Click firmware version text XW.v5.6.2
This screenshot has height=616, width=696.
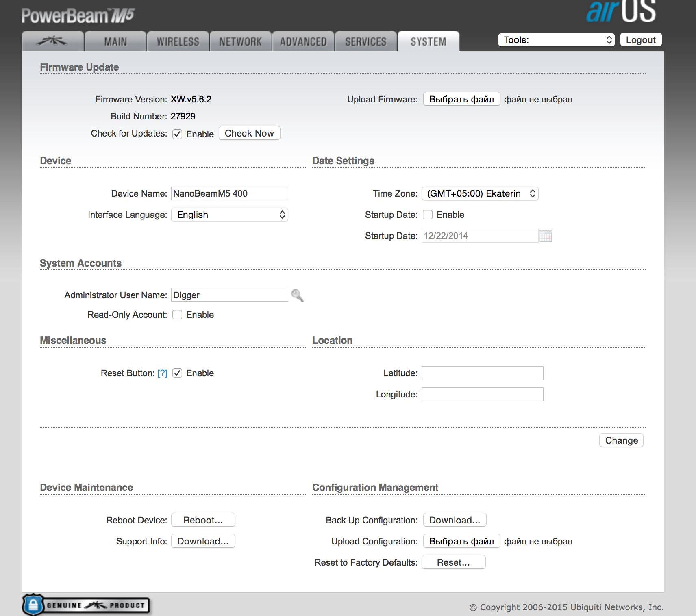191,99
